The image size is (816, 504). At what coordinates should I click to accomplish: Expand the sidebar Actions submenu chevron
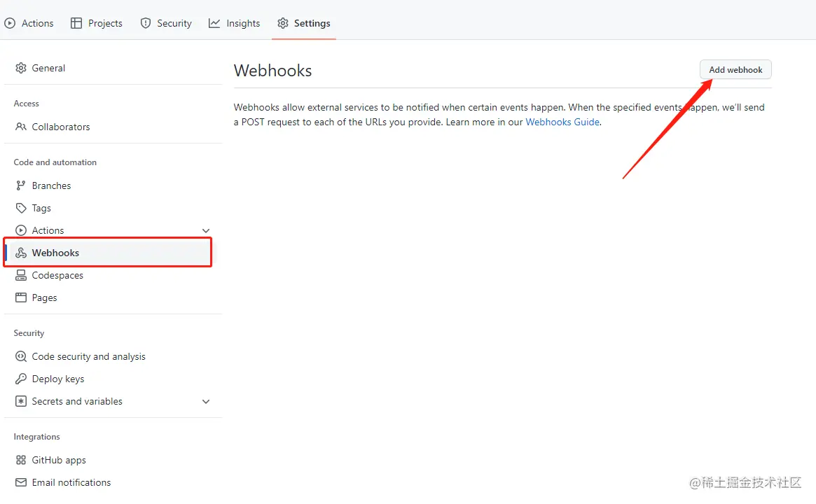(206, 230)
